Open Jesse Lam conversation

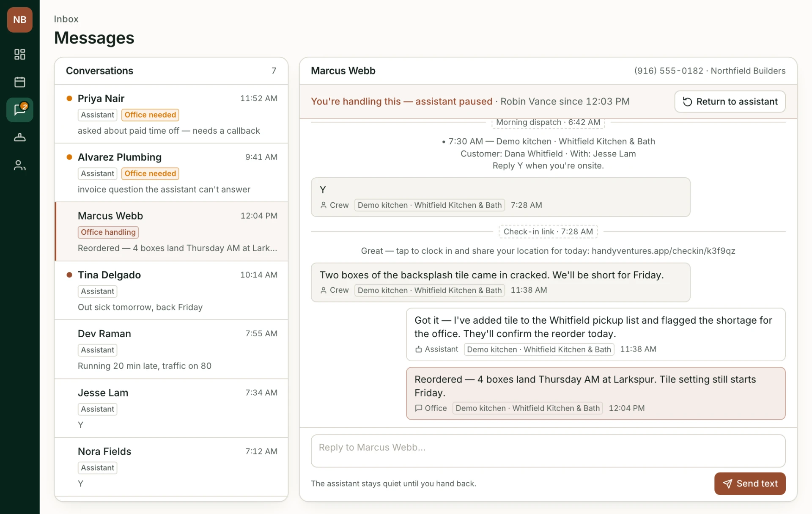[171, 408]
